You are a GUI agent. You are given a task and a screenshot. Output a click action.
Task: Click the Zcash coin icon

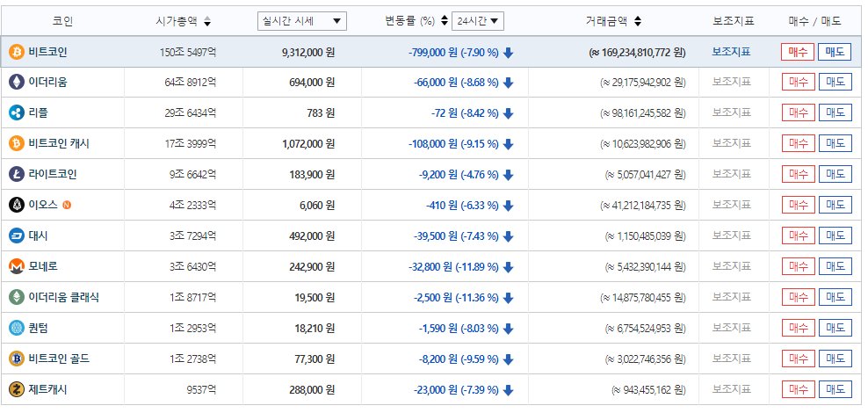coord(16,389)
